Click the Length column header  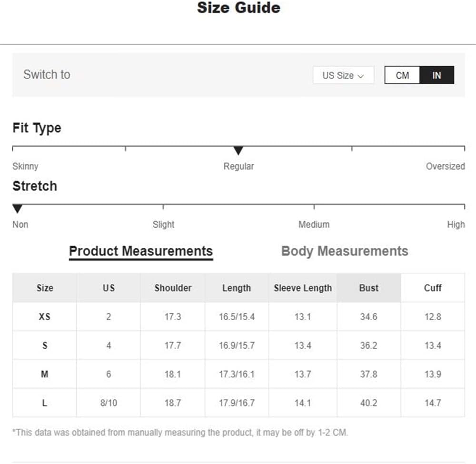point(237,288)
